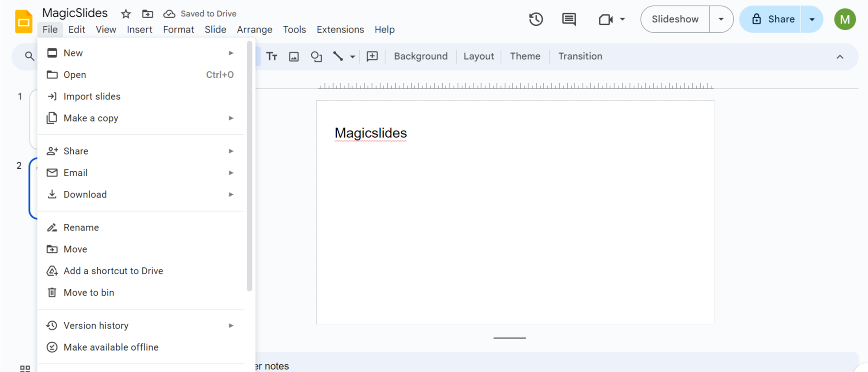Open the Share button dropdown arrow

pyautogui.click(x=812, y=19)
